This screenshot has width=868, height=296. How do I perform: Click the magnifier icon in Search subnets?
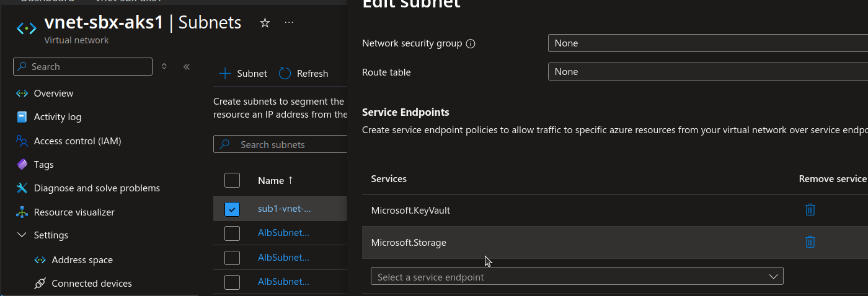pos(226,144)
